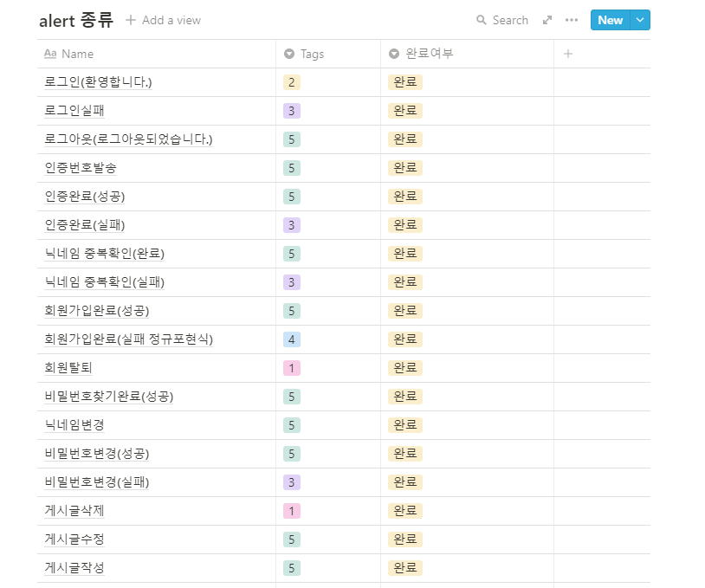The width and height of the screenshot is (705, 588).
Task: Click tag 1 in 게시글삭제 row
Action: pyautogui.click(x=292, y=511)
